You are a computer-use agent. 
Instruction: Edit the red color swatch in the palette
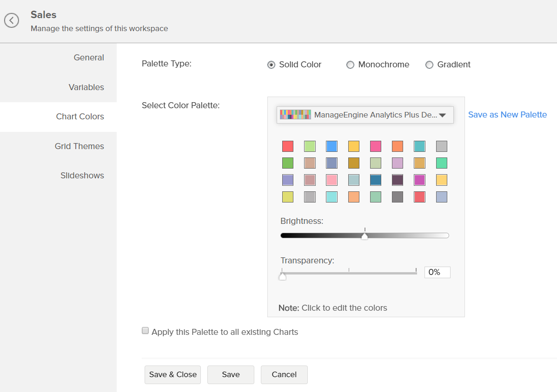pyautogui.click(x=287, y=146)
